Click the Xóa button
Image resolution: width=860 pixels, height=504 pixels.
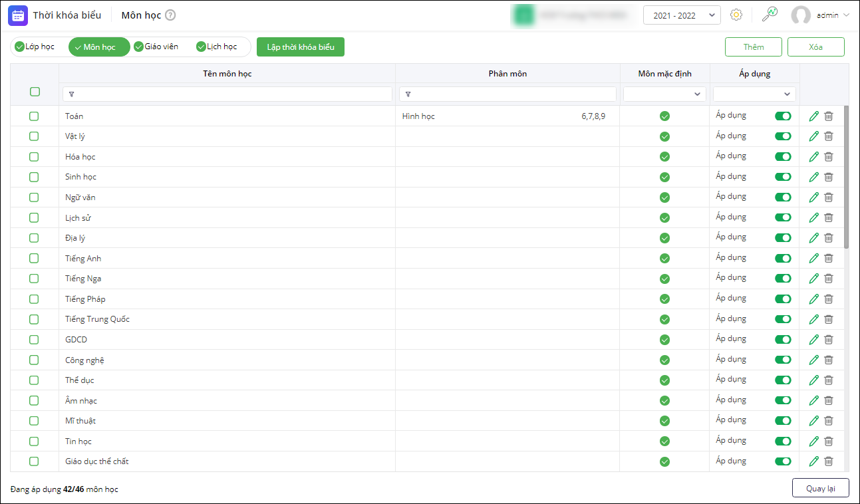click(x=816, y=47)
